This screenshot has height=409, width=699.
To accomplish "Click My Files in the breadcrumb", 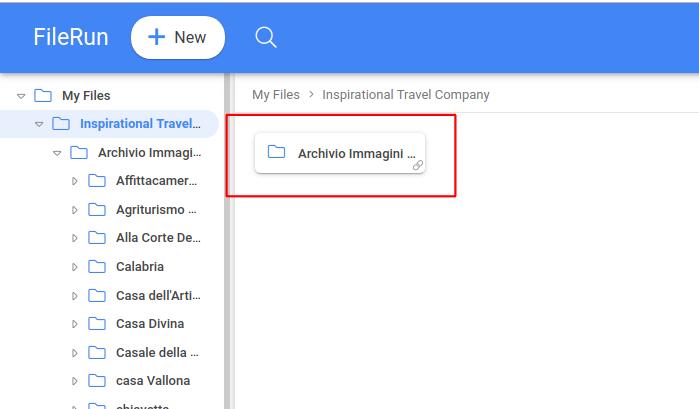I will pos(275,95).
